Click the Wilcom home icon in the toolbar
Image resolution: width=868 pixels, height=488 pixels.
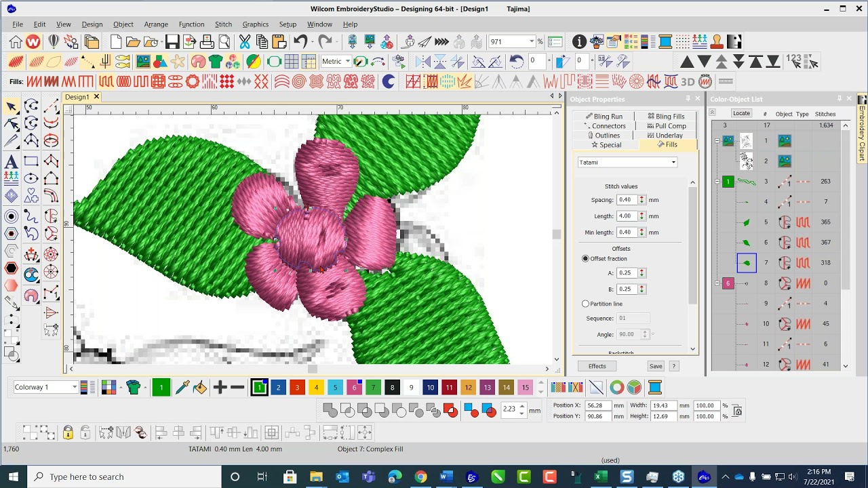coord(16,42)
